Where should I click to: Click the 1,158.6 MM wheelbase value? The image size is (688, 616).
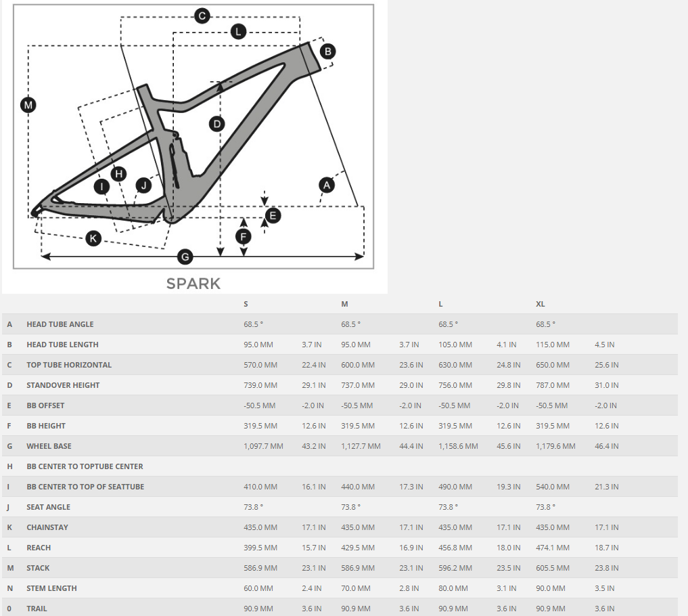[x=458, y=446]
